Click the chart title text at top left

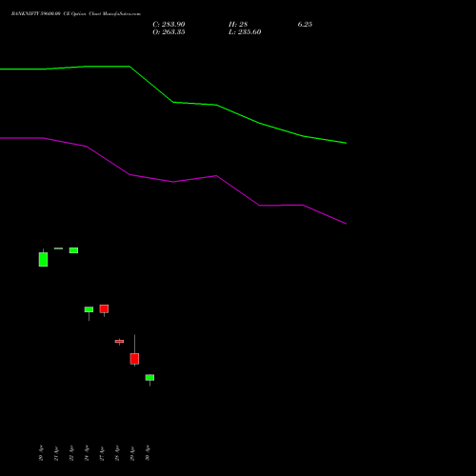76,14
